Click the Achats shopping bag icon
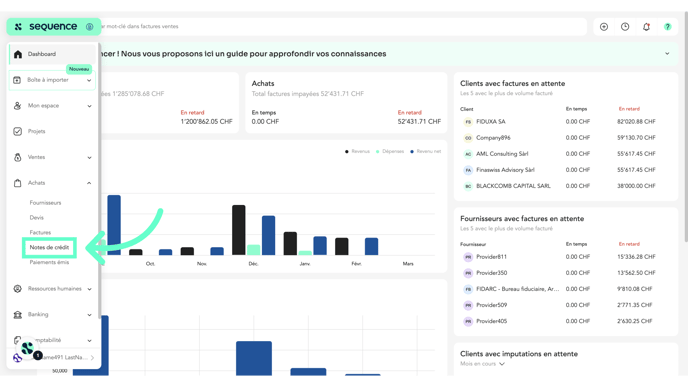This screenshot has width=688, height=387. (x=18, y=183)
